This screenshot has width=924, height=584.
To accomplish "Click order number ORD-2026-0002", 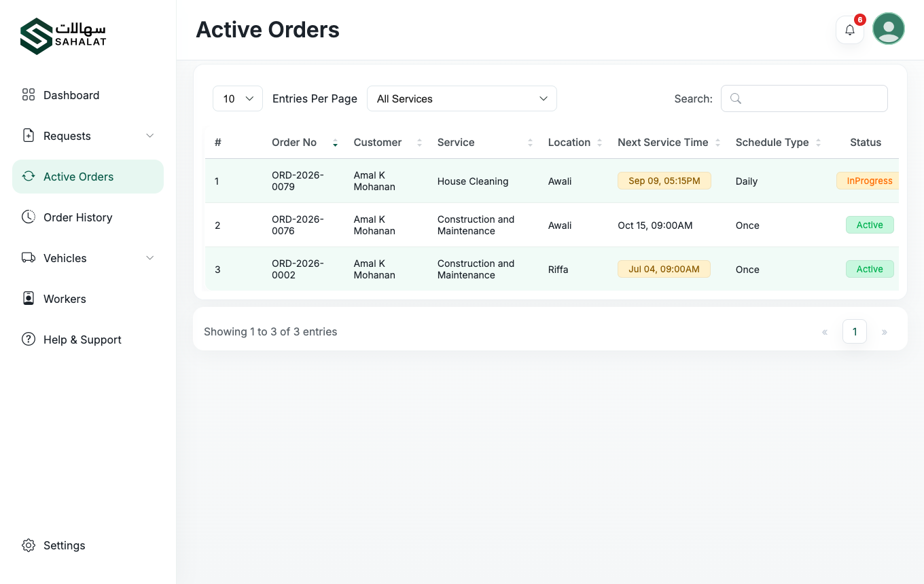I will [298, 269].
